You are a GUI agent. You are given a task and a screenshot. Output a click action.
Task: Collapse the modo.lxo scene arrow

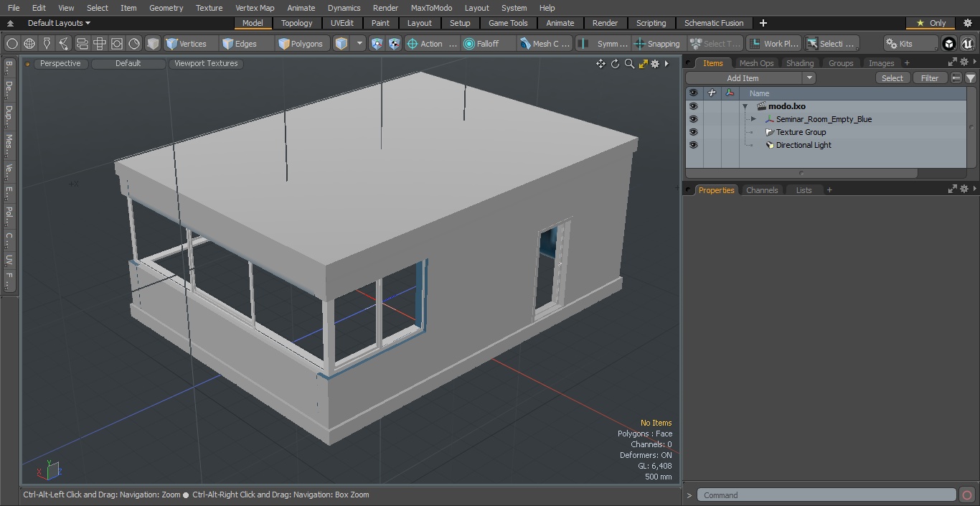[745, 106]
